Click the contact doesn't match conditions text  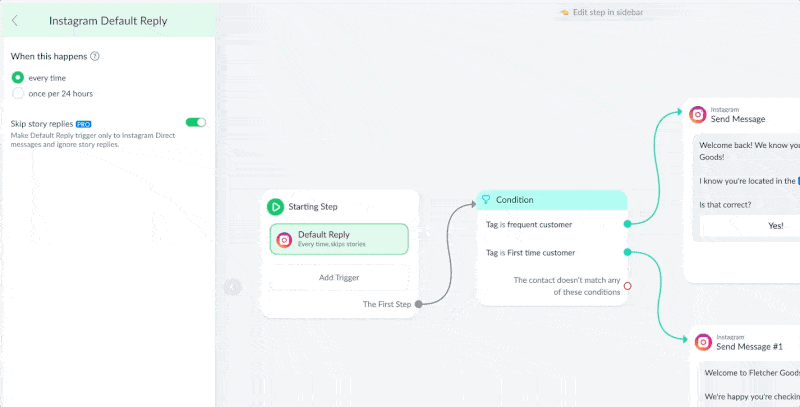[x=567, y=286]
